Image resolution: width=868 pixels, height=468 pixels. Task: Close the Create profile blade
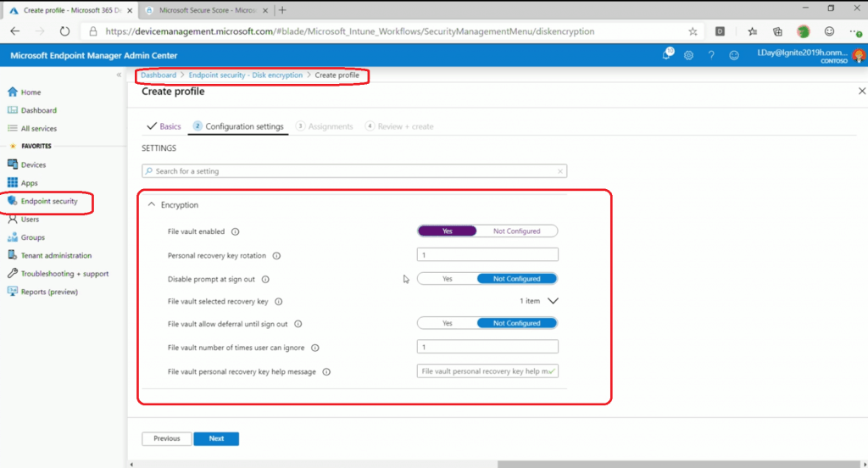[862, 91]
